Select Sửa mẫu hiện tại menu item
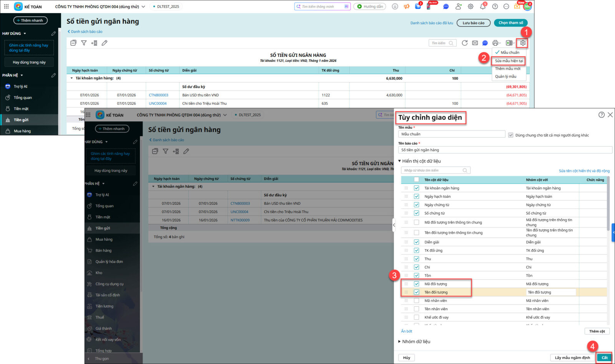Image resolution: width=615 pixels, height=364 pixels. (509, 61)
